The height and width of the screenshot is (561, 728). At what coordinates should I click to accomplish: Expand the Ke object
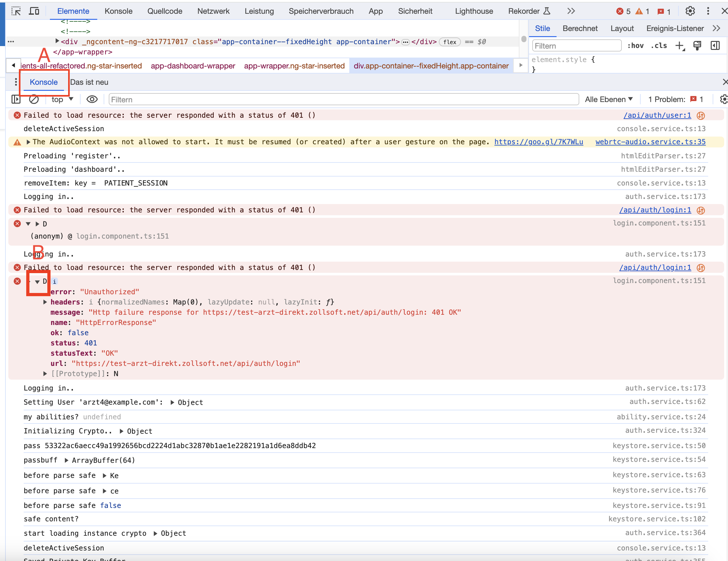tap(104, 476)
